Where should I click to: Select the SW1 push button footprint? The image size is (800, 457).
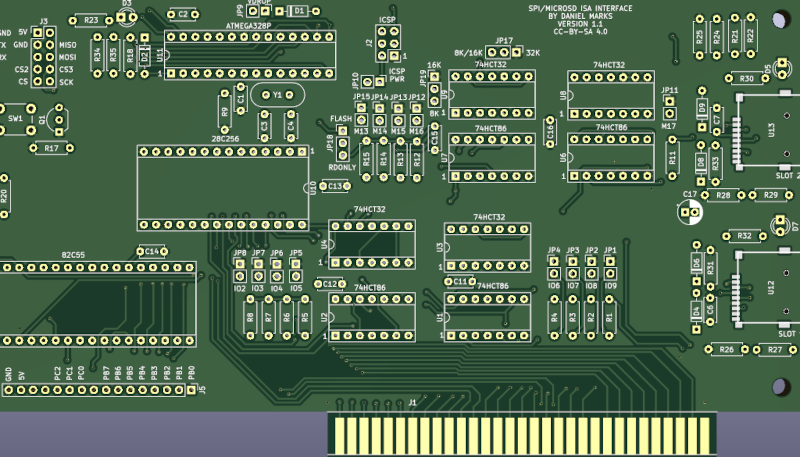tap(15, 119)
